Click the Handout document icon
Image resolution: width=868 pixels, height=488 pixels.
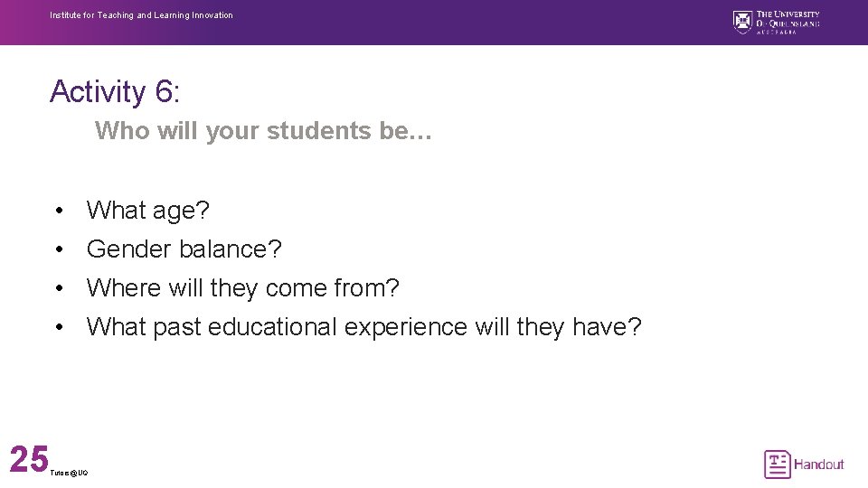(x=777, y=465)
